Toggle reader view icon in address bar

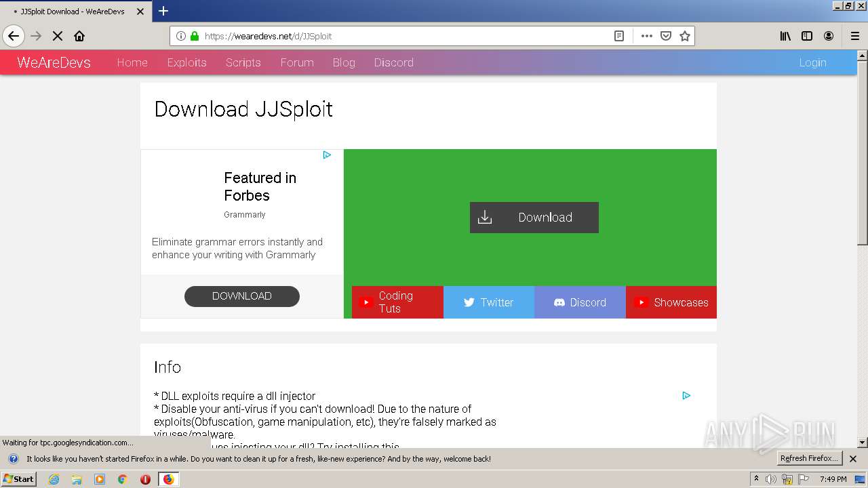[x=619, y=36]
